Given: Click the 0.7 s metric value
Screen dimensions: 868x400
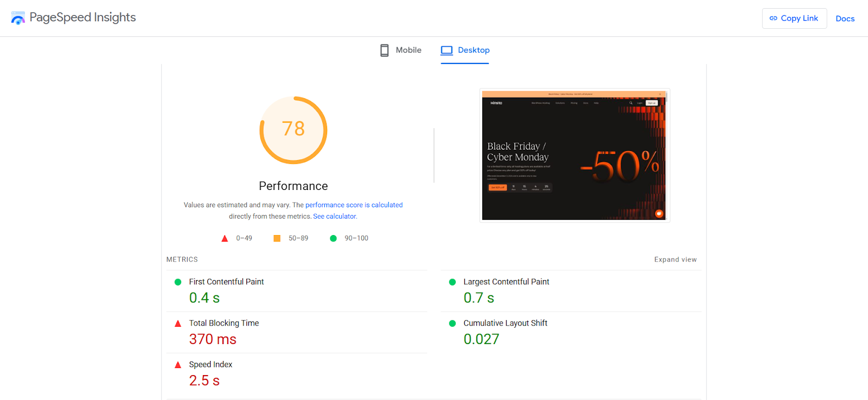Looking at the screenshot, I should 478,298.
